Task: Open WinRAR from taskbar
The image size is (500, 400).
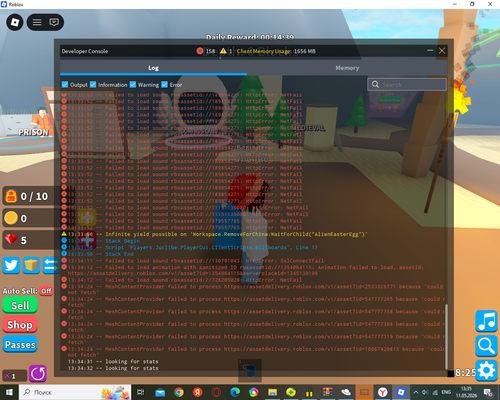Action: pyautogui.click(x=328, y=392)
